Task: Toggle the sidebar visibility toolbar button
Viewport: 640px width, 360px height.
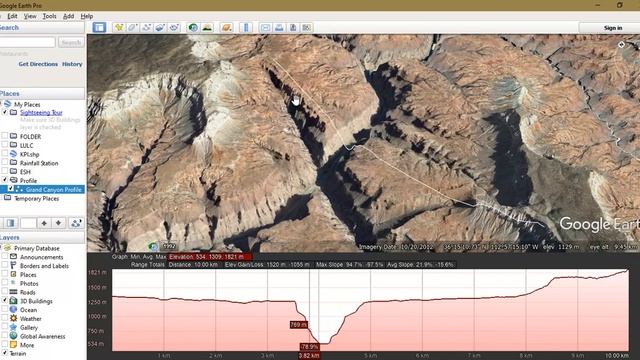Action: pyautogui.click(x=99, y=27)
